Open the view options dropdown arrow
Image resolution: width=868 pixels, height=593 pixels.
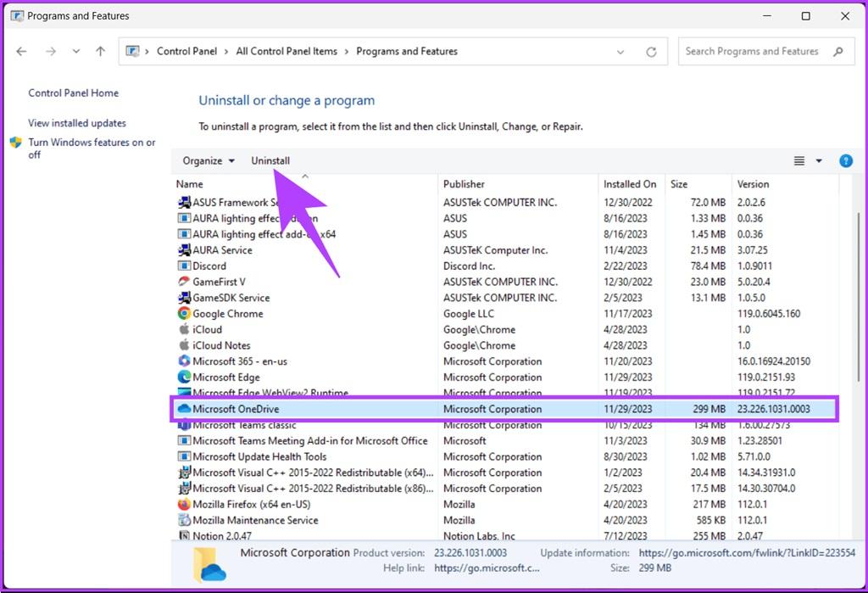[x=819, y=161]
